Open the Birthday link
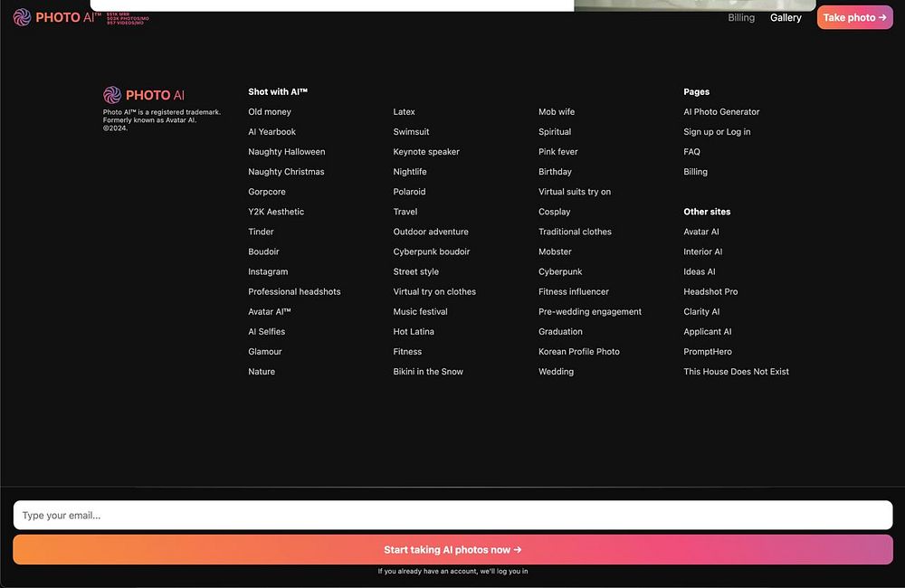This screenshot has width=905, height=588. (556, 172)
